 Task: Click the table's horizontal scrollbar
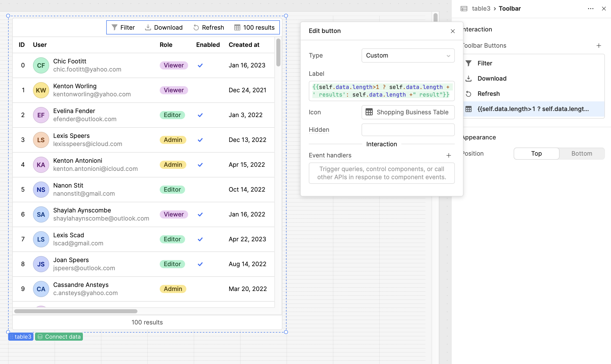(76, 311)
